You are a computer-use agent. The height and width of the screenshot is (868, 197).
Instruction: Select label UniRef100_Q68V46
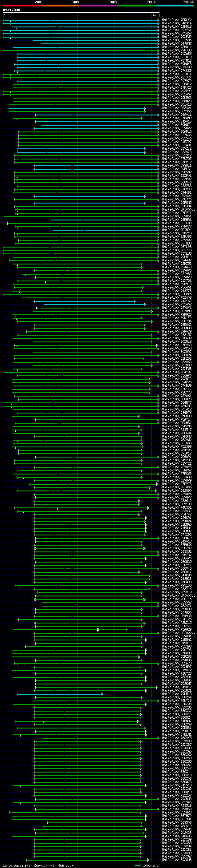coord(177,182)
